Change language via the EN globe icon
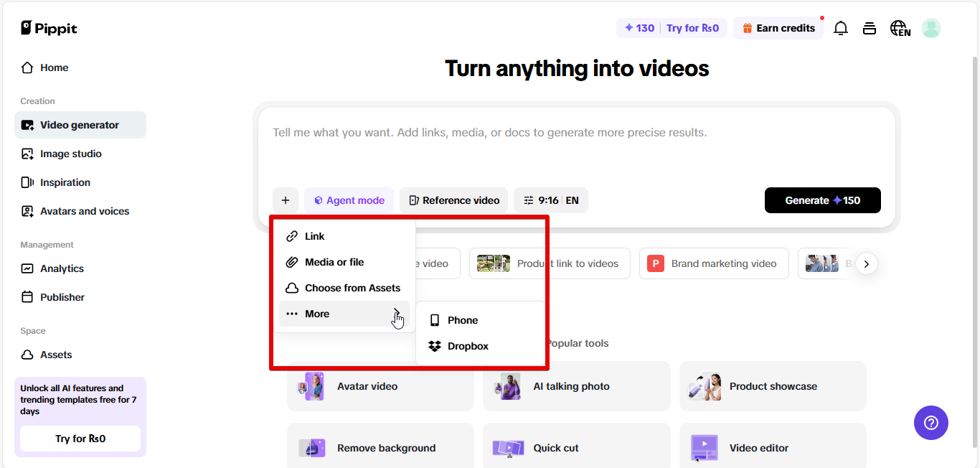The image size is (980, 468). point(900,27)
